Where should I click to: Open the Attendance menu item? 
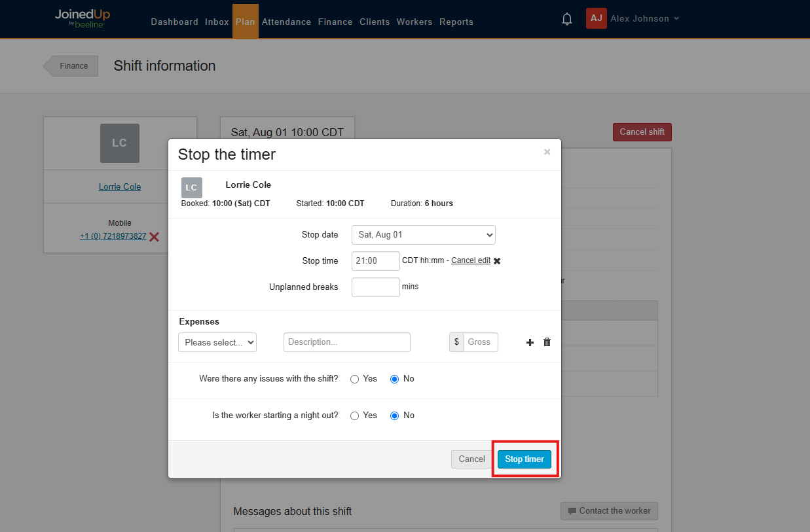[x=286, y=22]
